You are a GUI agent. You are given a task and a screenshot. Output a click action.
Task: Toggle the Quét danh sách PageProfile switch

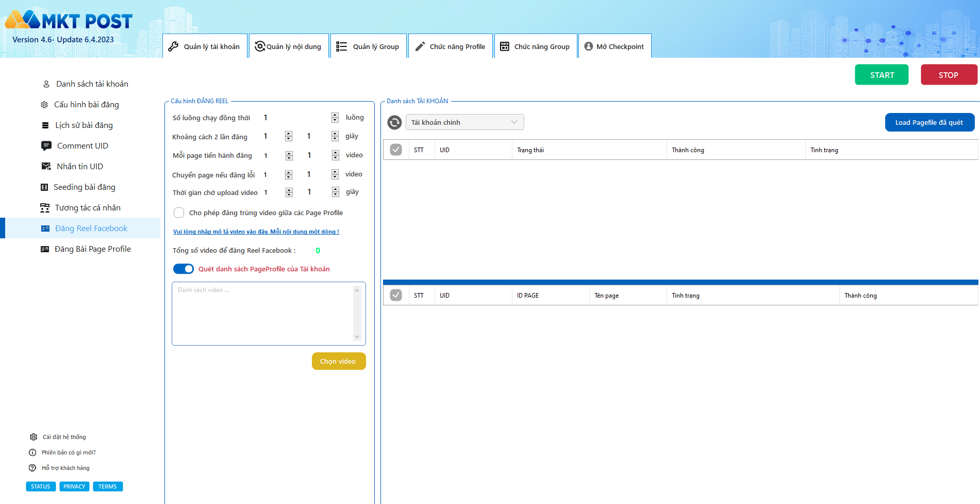coord(184,269)
